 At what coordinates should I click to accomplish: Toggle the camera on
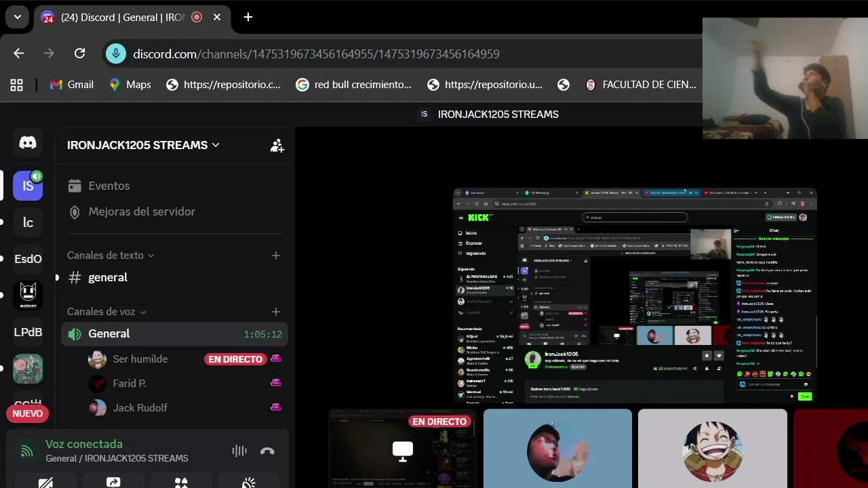[x=45, y=481]
